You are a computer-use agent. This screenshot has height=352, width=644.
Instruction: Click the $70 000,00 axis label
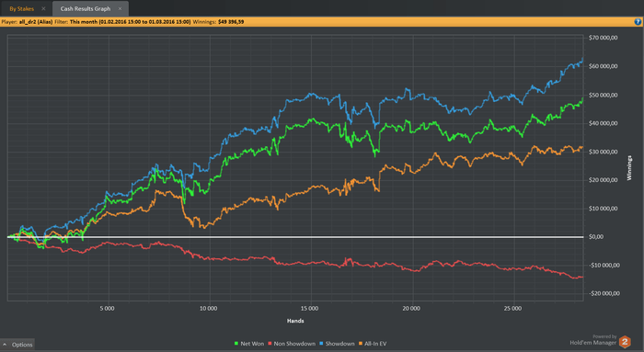click(603, 38)
